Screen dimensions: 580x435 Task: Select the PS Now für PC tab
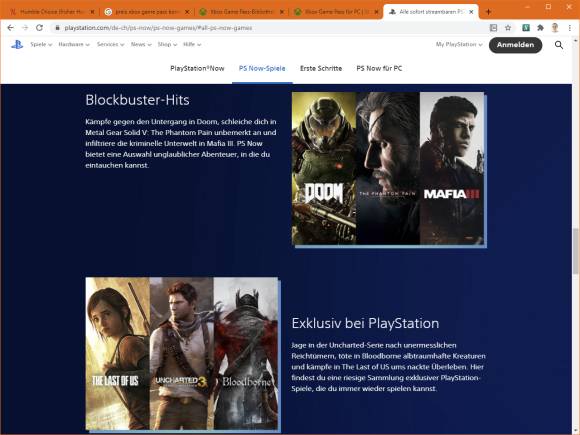click(379, 68)
